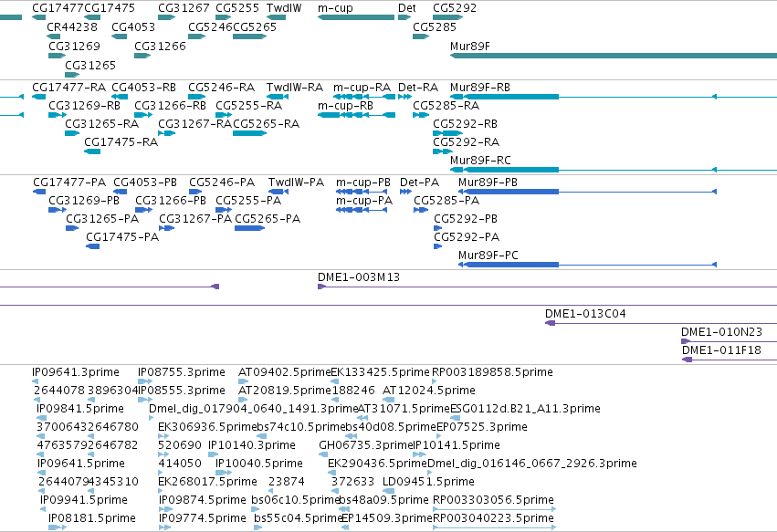Select the CG31269 gene label
This screenshot has height=532, width=777.
click(74, 46)
